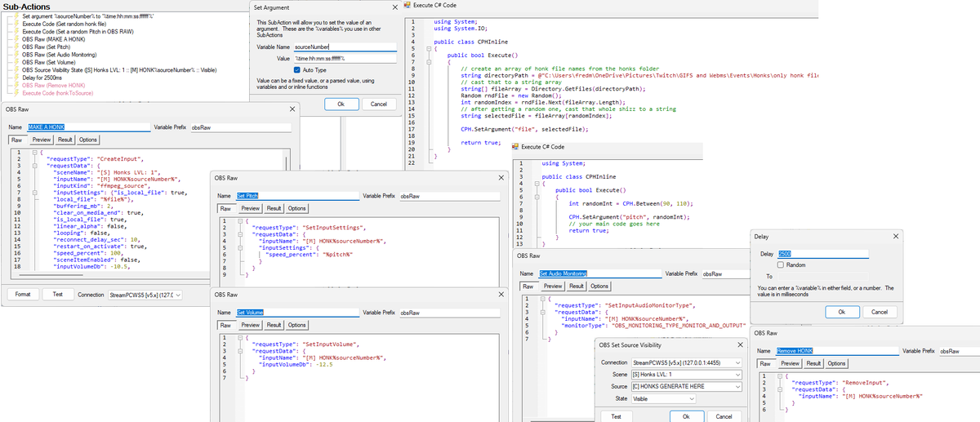Click the Name field containing Remove HONK

point(837,351)
